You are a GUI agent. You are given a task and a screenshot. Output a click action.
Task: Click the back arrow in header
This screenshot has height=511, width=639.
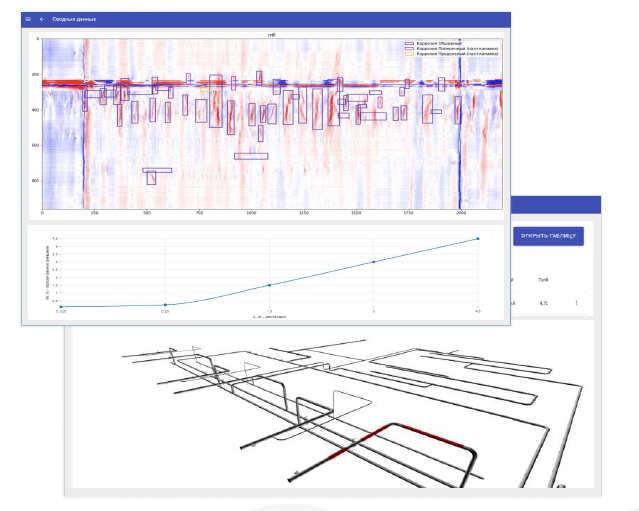click(x=42, y=19)
